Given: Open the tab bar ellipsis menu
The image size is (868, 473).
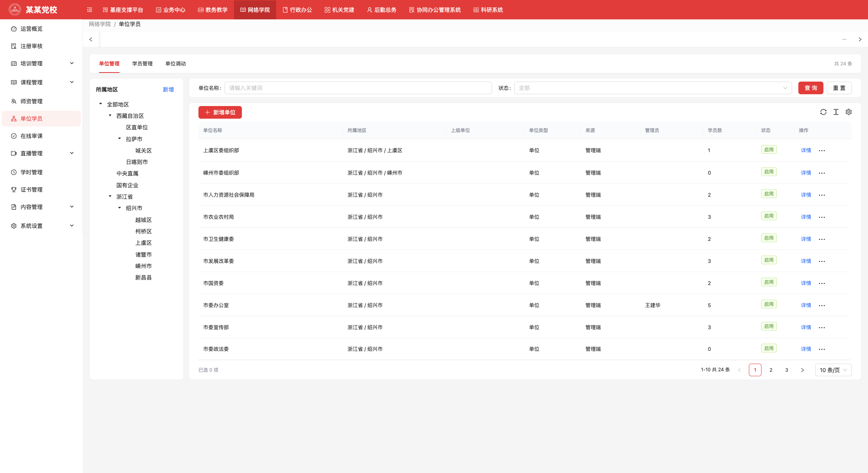Looking at the screenshot, I should (844, 39).
